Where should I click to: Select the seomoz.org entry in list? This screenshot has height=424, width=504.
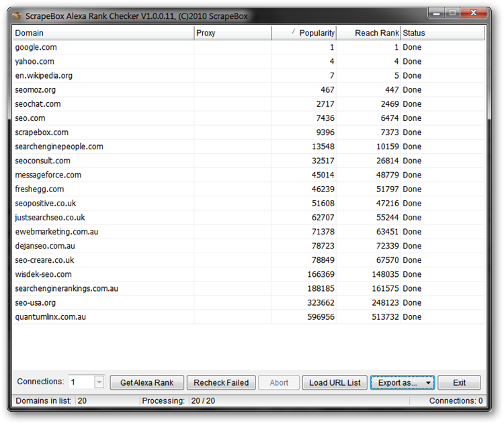click(x=36, y=90)
